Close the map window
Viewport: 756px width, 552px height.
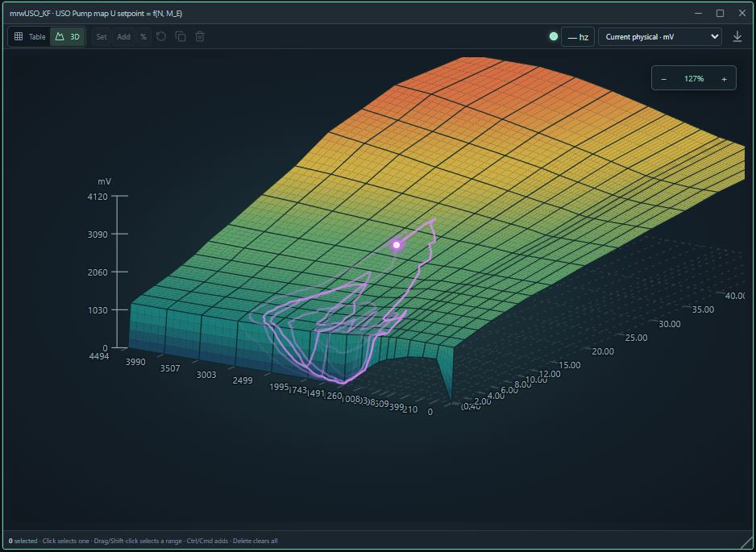click(x=742, y=14)
